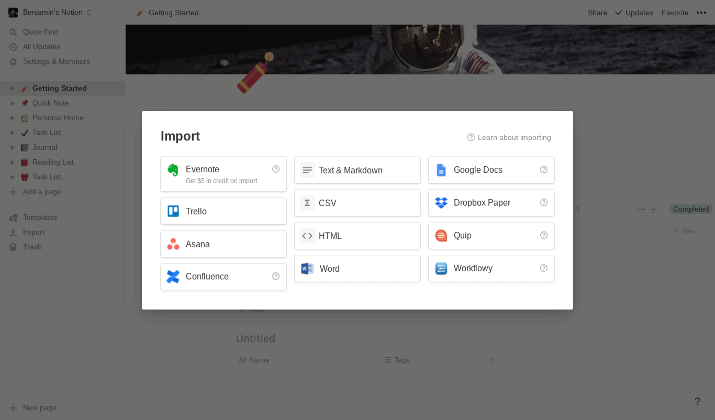Viewport: 715px width, 420px height.
Task: Click the Completed tag
Action: point(691,209)
